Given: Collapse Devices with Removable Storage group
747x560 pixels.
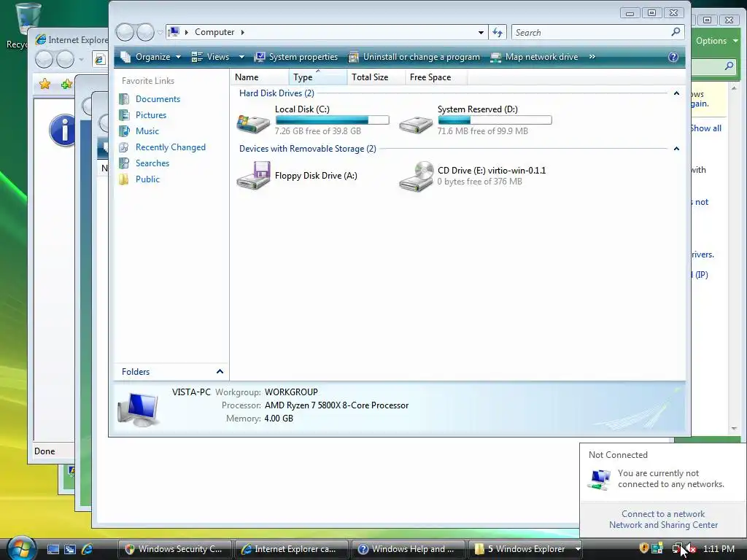Looking at the screenshot, I should click(x=676, y=149).
